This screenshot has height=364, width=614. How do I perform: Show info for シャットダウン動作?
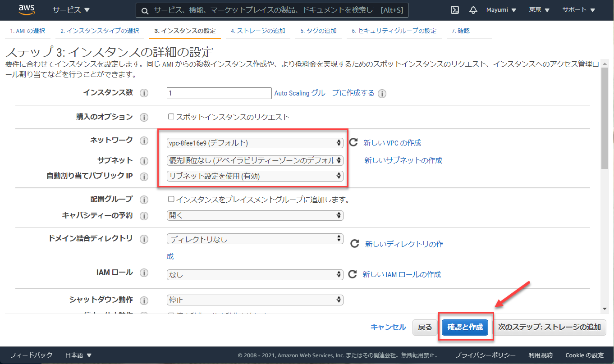pyautogui.click(x=144, y=300)
